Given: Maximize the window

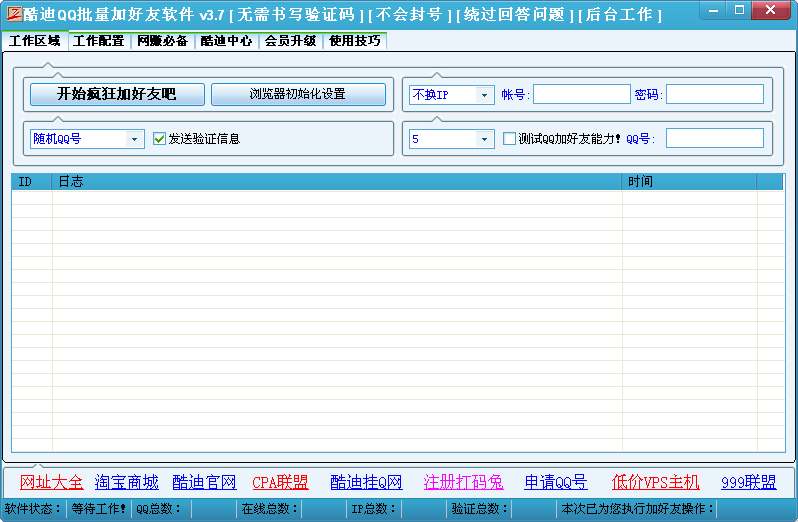Looking at the screenshot, I should (739, 10).
